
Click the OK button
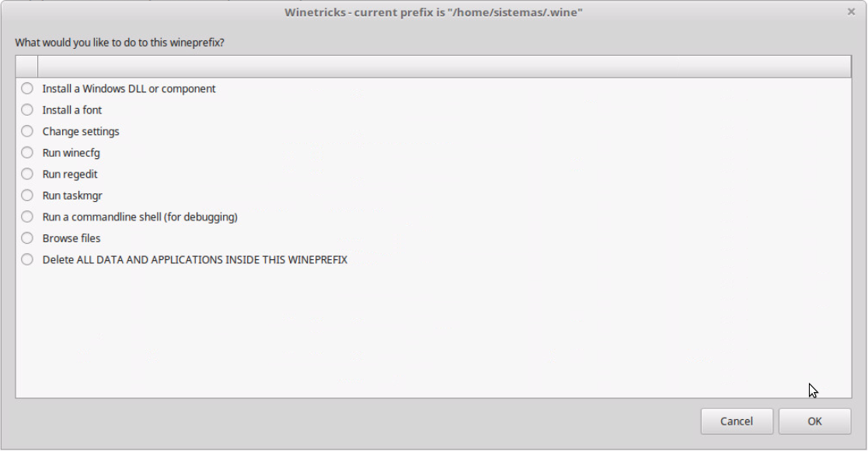(x=814, y=422)
